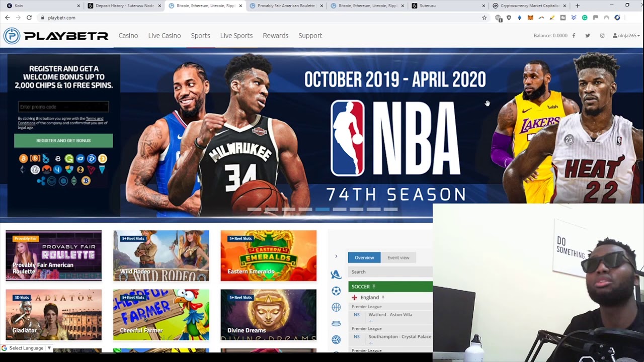Screen dimensions: 644x362
Task: Click the Bitcoin coin icon
Action: pos(24,159)
